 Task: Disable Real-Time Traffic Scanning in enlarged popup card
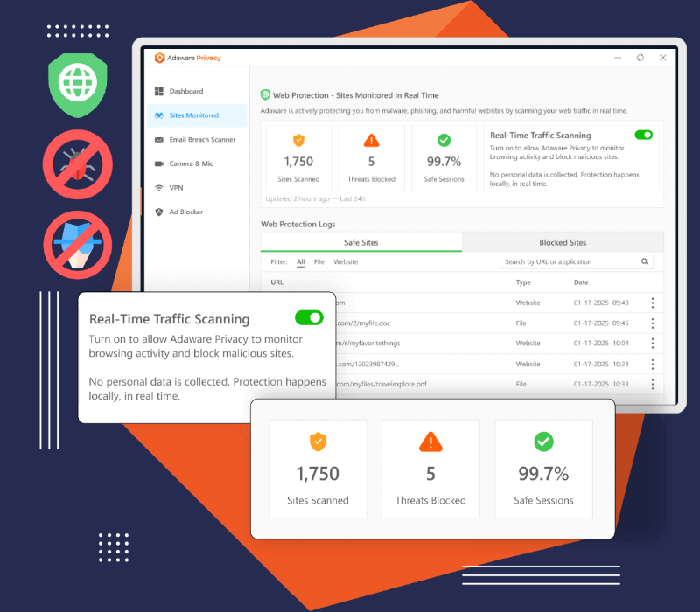[309, 318]
